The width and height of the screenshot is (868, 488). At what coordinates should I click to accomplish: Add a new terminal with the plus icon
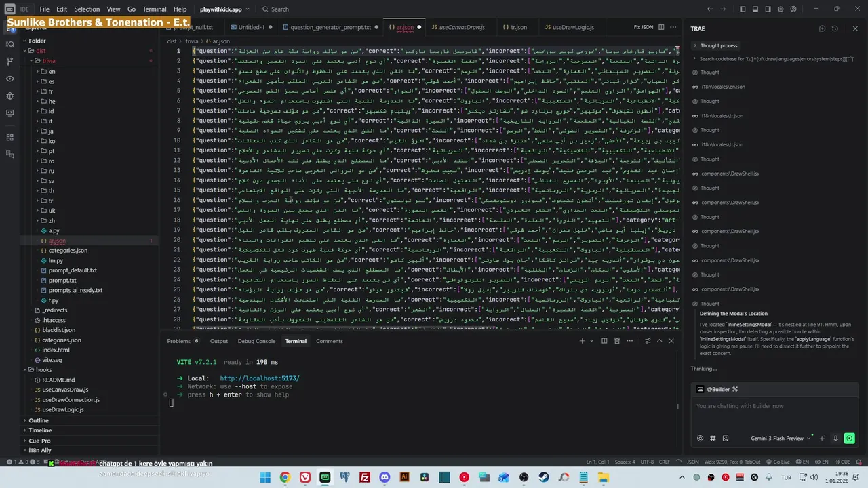point(582,341)
